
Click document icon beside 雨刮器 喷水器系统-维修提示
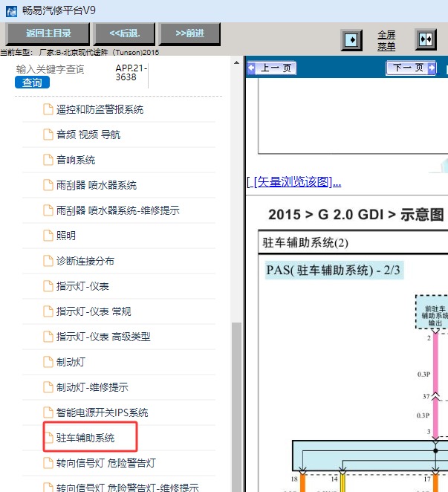tap(48, 210)
